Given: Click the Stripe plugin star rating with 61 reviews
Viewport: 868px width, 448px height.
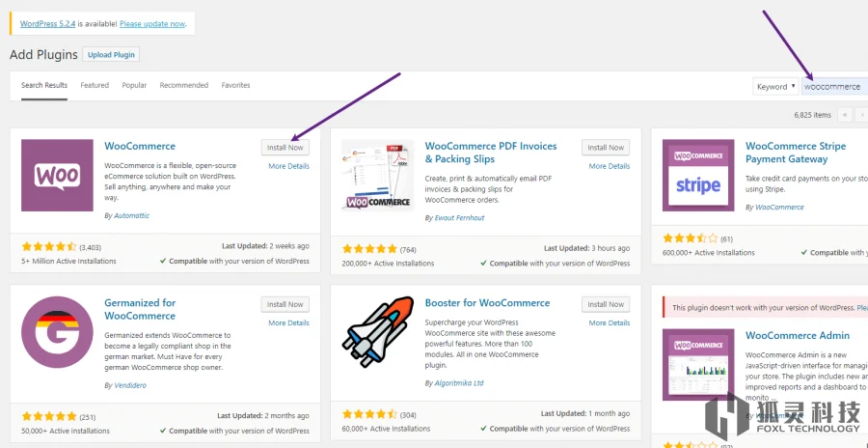Looking at the screenshot, I should point(691,238).
